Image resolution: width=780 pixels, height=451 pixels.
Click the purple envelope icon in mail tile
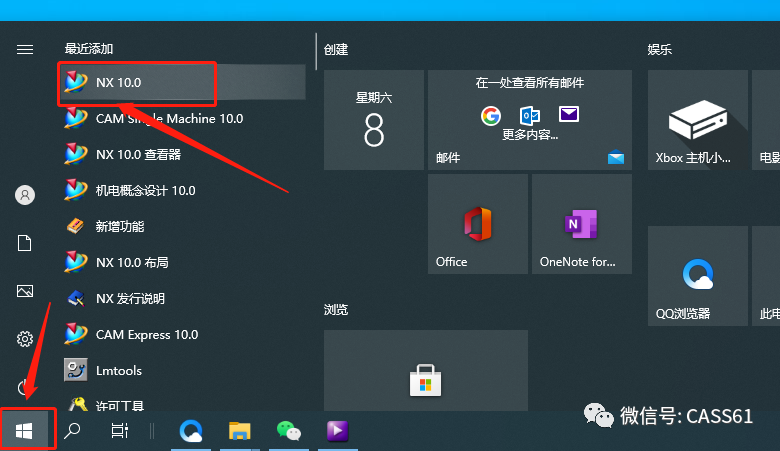coord(569,114)
